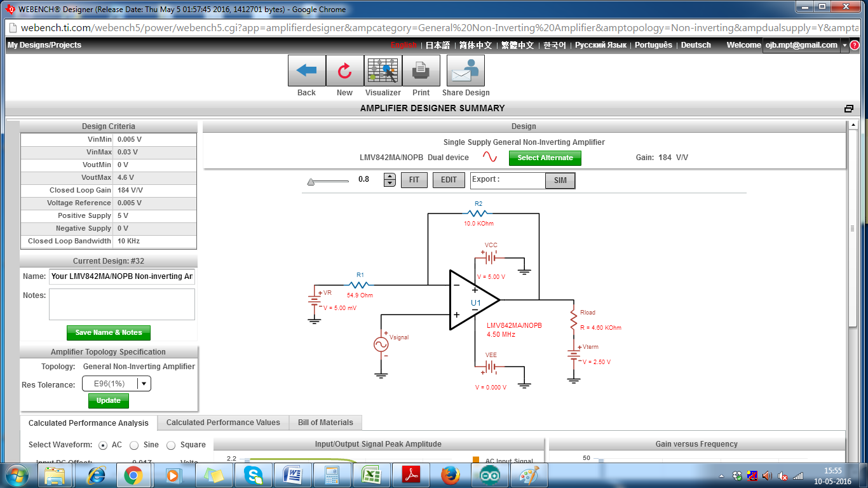Click the Back navigation arrow icon
Viewport: 868px width, 488px height.
coord(306,71)
